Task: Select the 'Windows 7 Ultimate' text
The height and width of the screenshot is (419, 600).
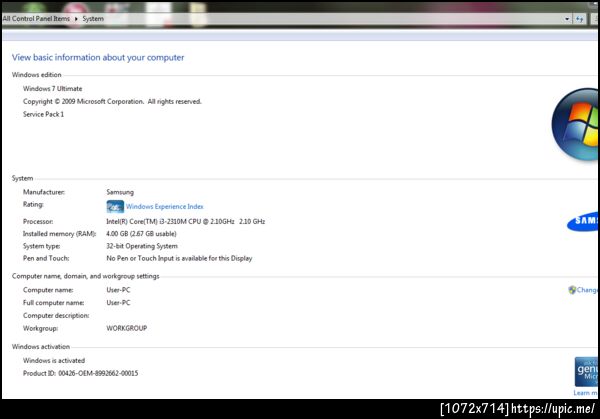Action: pyautogui.click(x=52, y=88)
